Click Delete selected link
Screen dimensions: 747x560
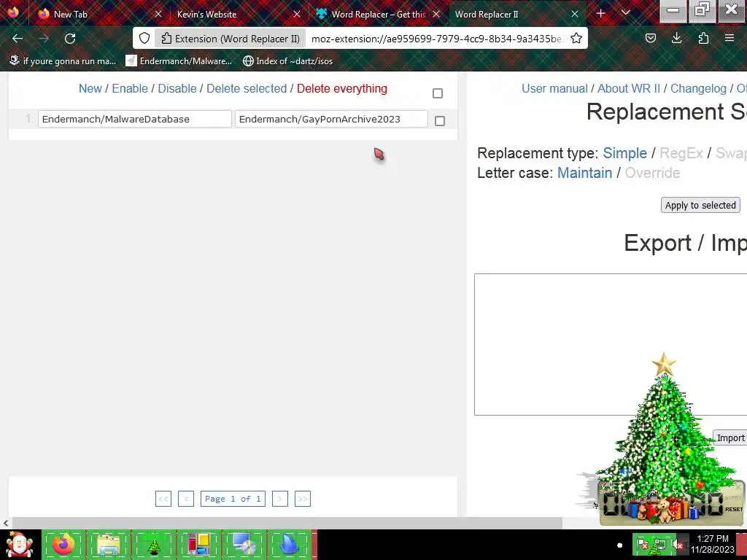(247, 88)
